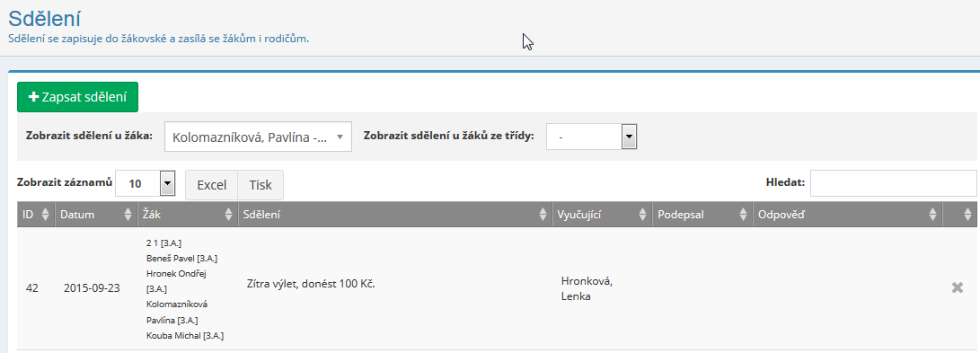Open the class filter dropdown showing a dash
Screen dimensions: 980x353
click(x=591, y=137)
